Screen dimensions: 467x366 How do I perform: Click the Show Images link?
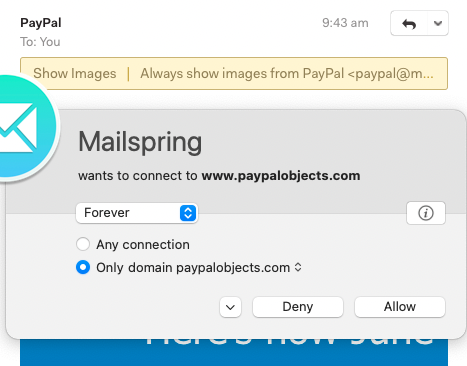[x=75, y=74]
